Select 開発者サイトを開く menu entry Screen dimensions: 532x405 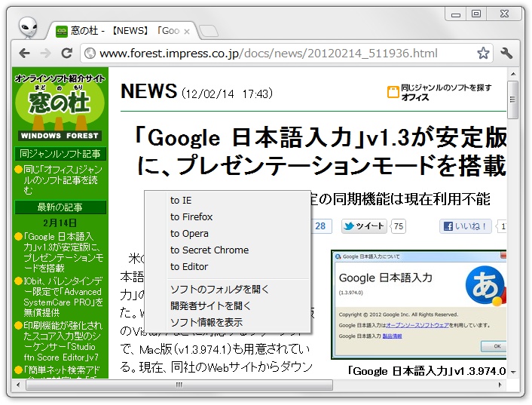click(x=228, y=306)
